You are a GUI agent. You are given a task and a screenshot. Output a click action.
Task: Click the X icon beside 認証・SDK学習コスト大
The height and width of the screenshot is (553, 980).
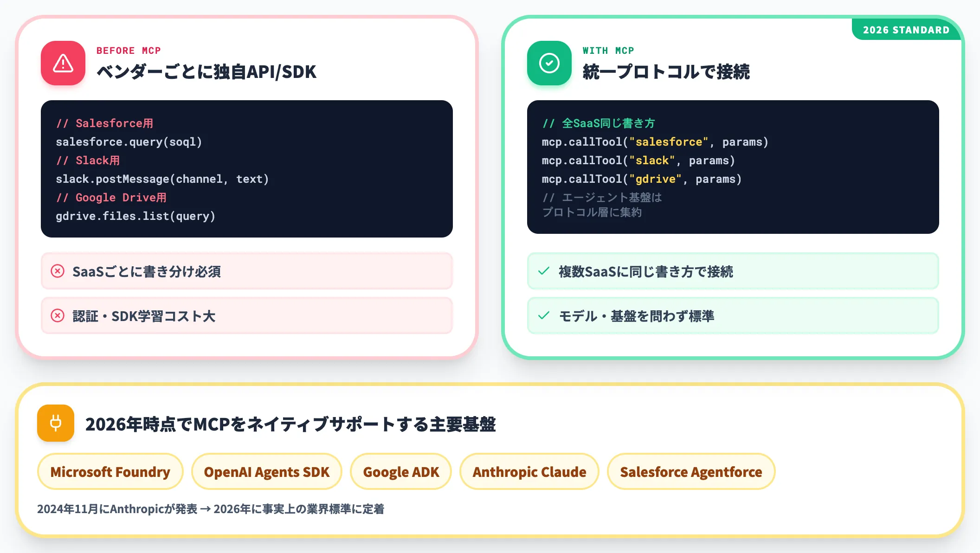(58, 316)
